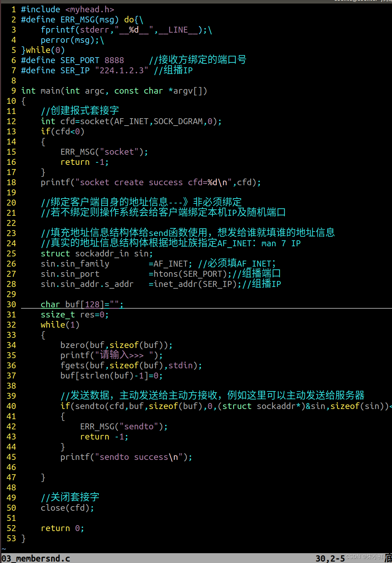Click '}while(0)' on line 5

(x=43, y=50)
